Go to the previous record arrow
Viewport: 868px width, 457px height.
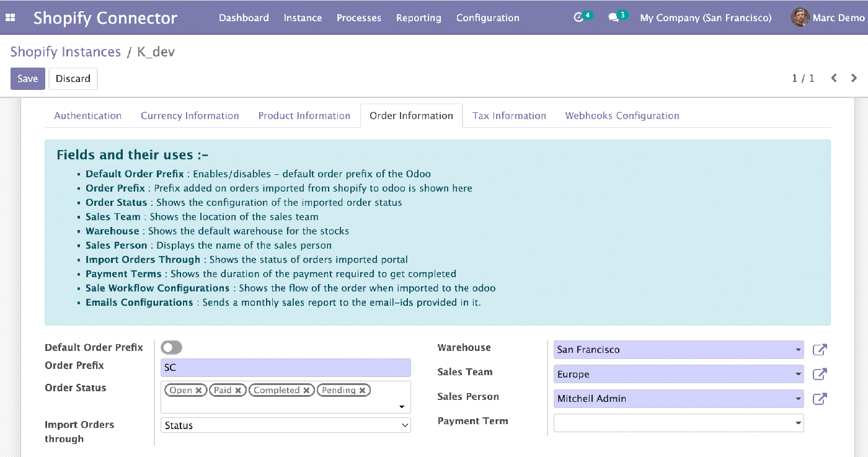[834, 78]
